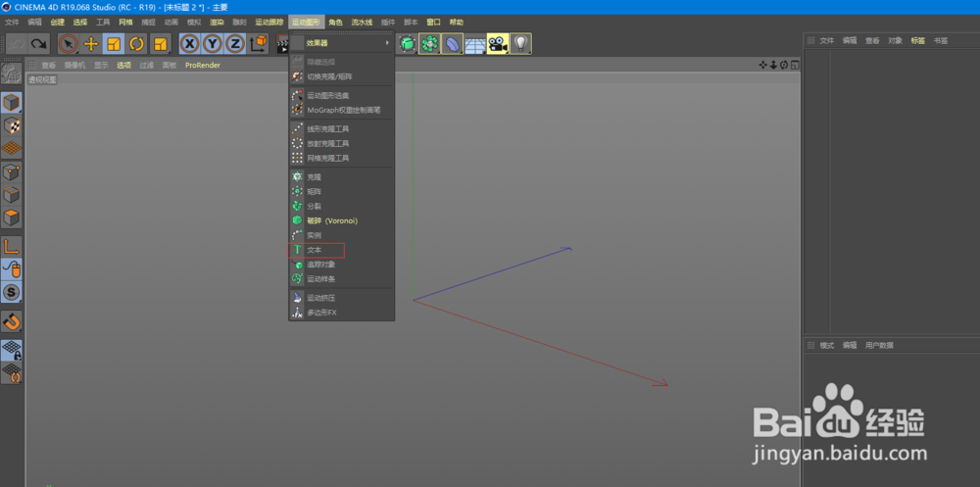Choose 切换克隆/矩阵 from the menu
This screenshot has width=980, height=487.
point(342,76)
